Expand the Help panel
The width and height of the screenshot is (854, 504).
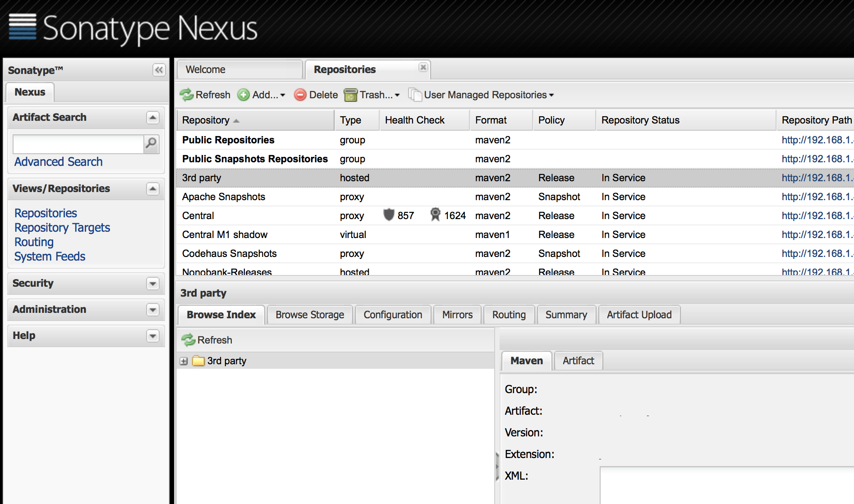click(153, 336)
